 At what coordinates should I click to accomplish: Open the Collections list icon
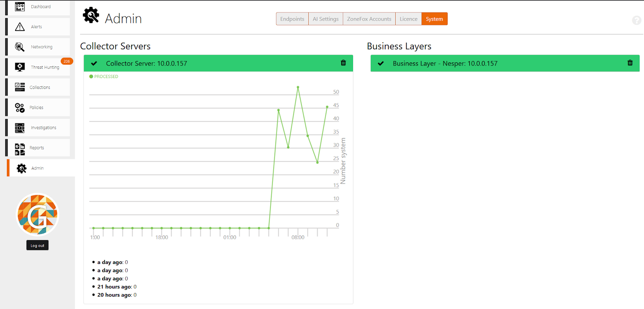[20, 87]
